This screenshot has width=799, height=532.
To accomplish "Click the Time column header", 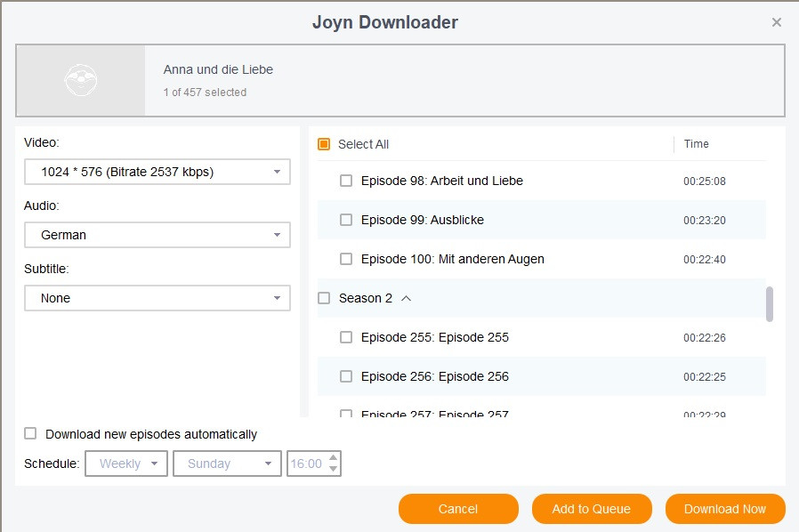I will pyautogui.click(x=696, y=144).
